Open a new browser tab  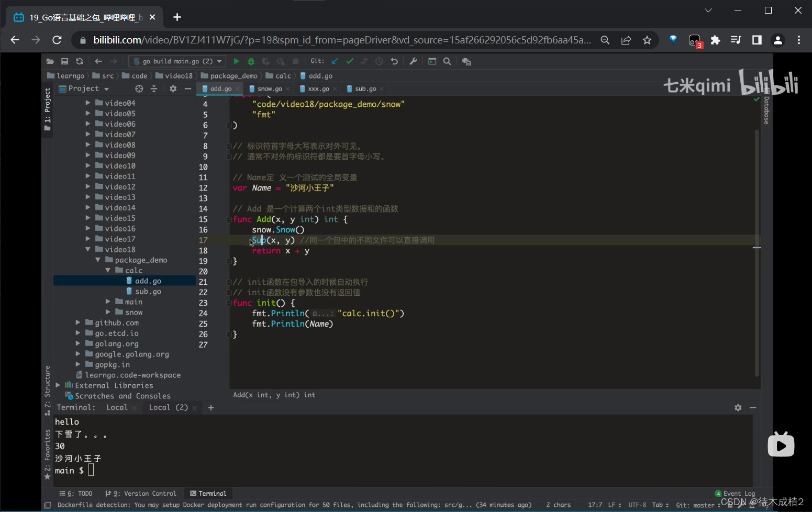point(177,17)
